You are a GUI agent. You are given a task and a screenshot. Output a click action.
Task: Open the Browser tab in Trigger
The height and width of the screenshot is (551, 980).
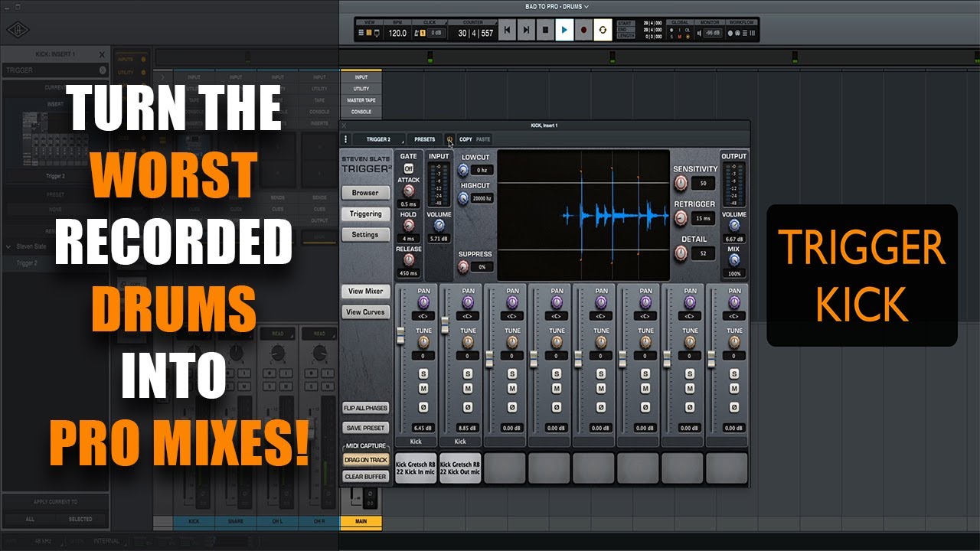(x=365, y=193)
